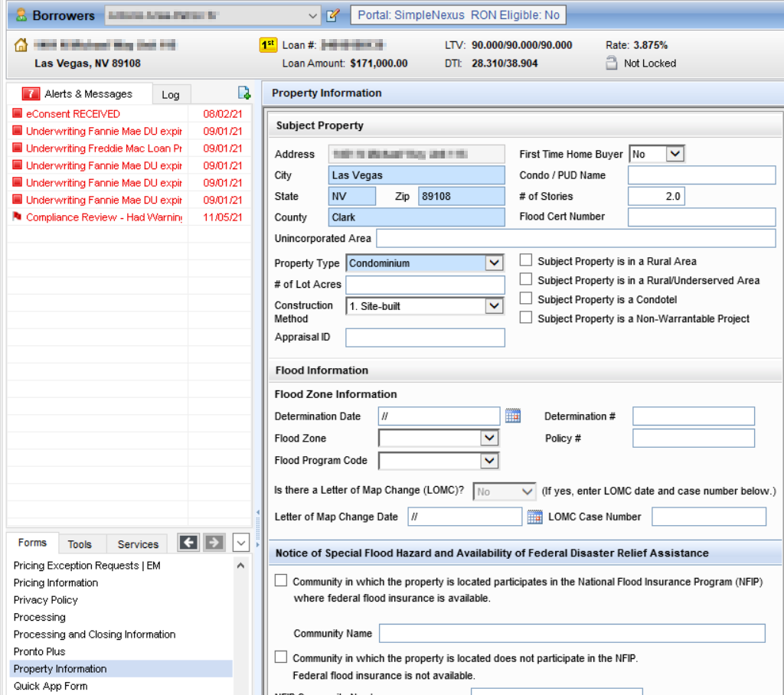784x695 pixels.
Task: Check Subject Property is in a Rural Area
Action: coord(526,261)
